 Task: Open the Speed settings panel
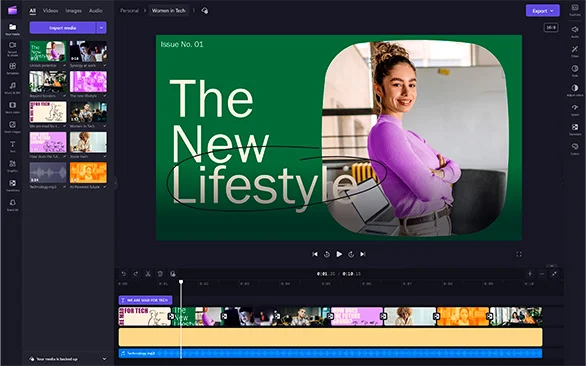(x=575, y=109)
